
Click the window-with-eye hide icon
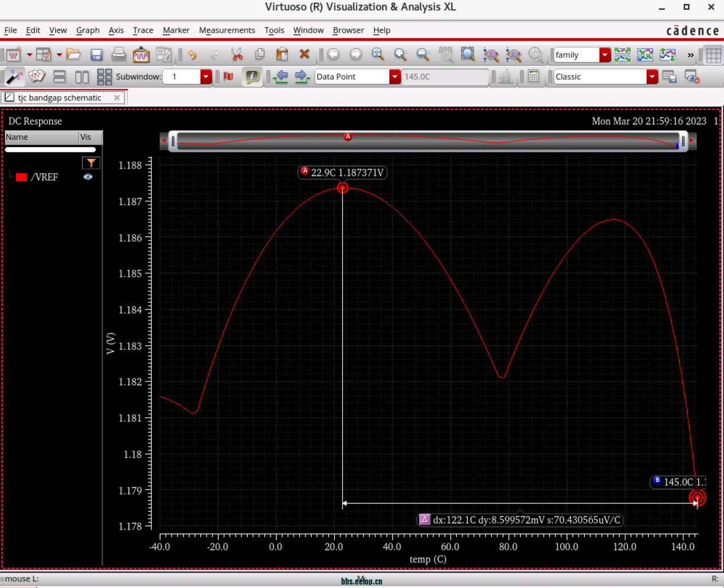point(692,76)
